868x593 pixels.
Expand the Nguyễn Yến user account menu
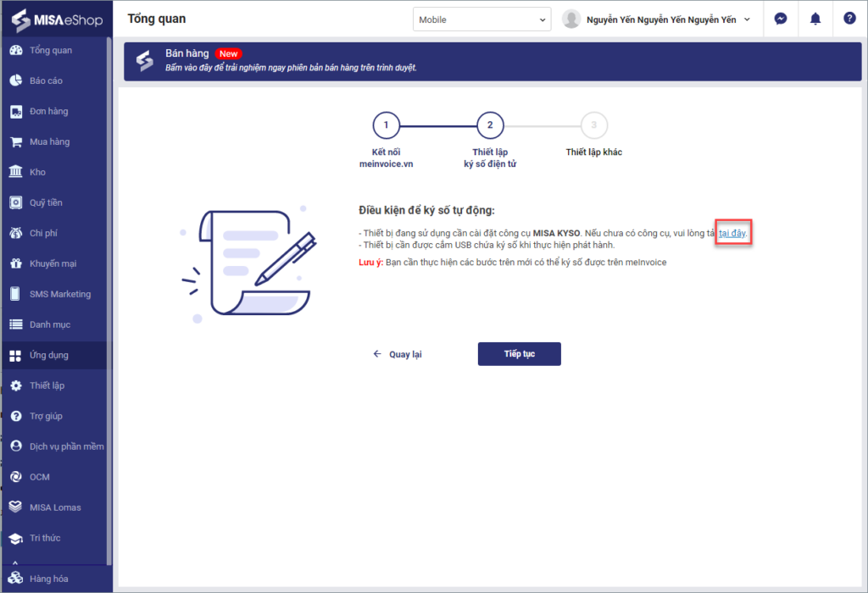[657, 19]
